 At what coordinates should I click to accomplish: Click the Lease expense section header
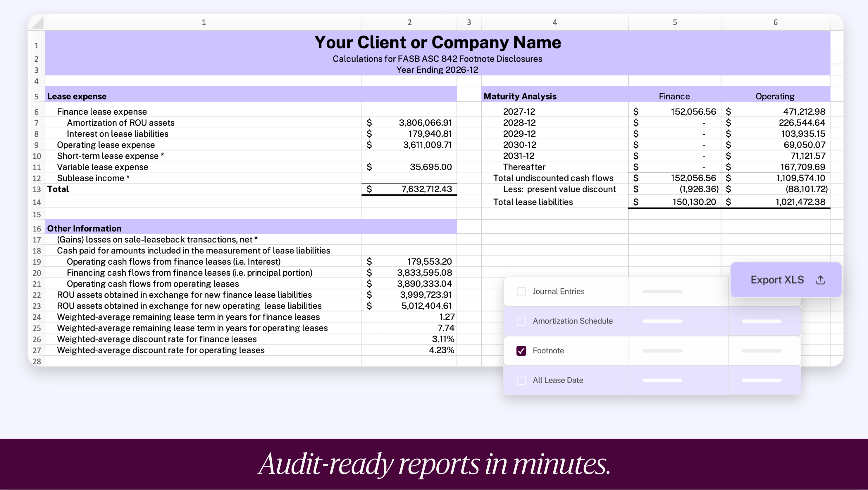[x=77, y=97]
